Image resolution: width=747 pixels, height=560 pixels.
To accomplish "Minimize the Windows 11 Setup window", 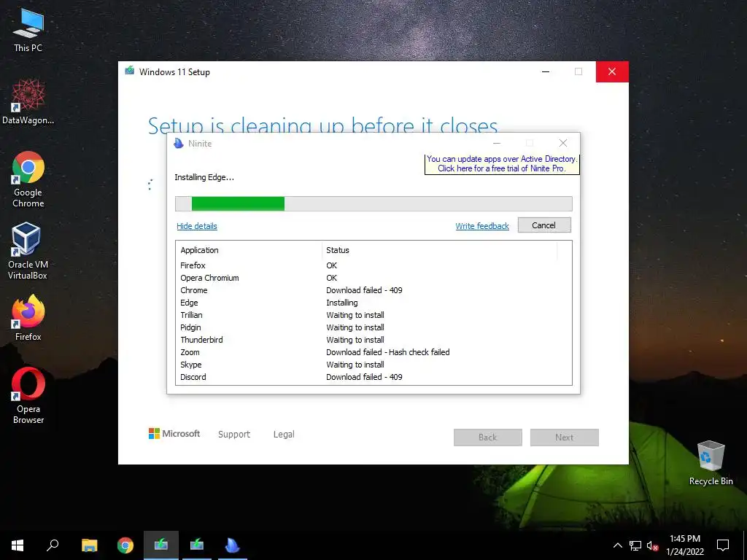I will point(546,71).
